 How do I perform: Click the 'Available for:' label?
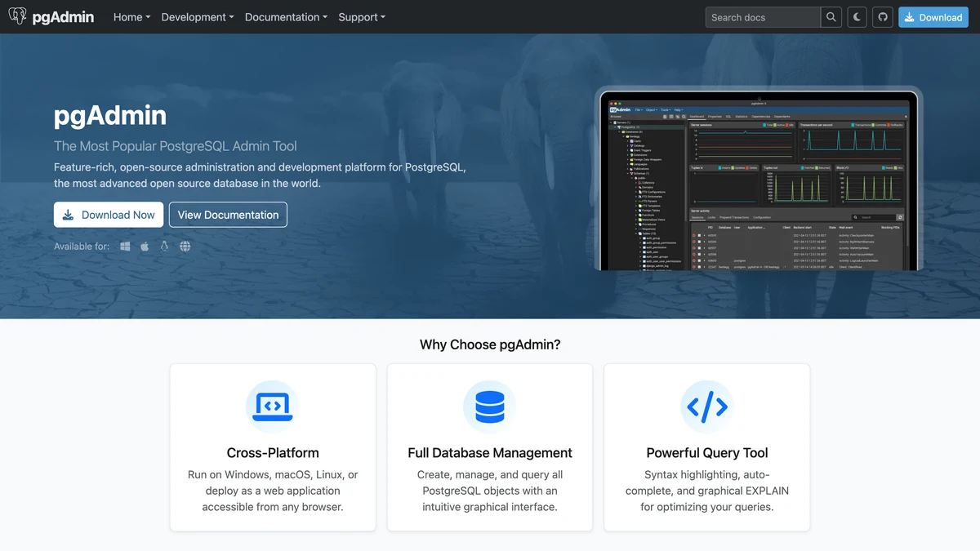pyautogui.click(x=82, y=246)
